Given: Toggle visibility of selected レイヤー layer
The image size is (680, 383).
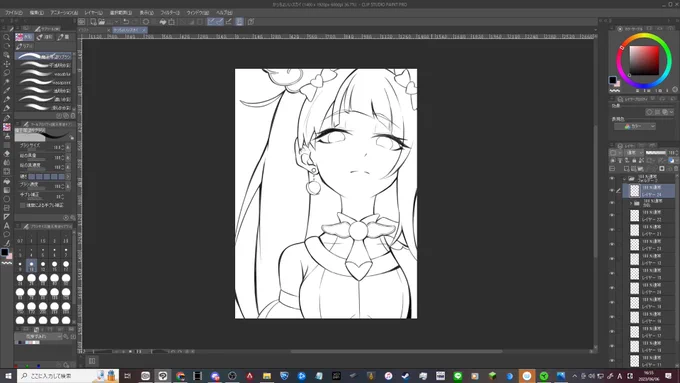Looking at the screenshot, I should point(612,190).
